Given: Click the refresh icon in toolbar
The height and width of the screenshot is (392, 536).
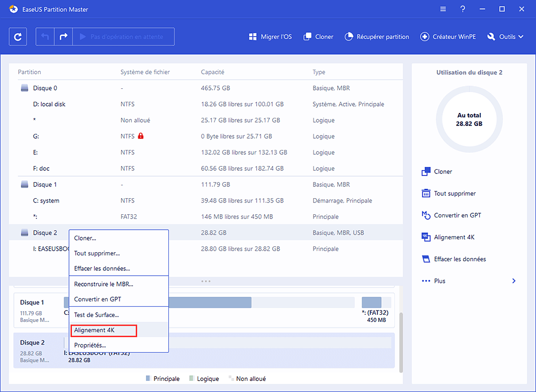Looking at the screenshot, I should [x=18, y=36].
